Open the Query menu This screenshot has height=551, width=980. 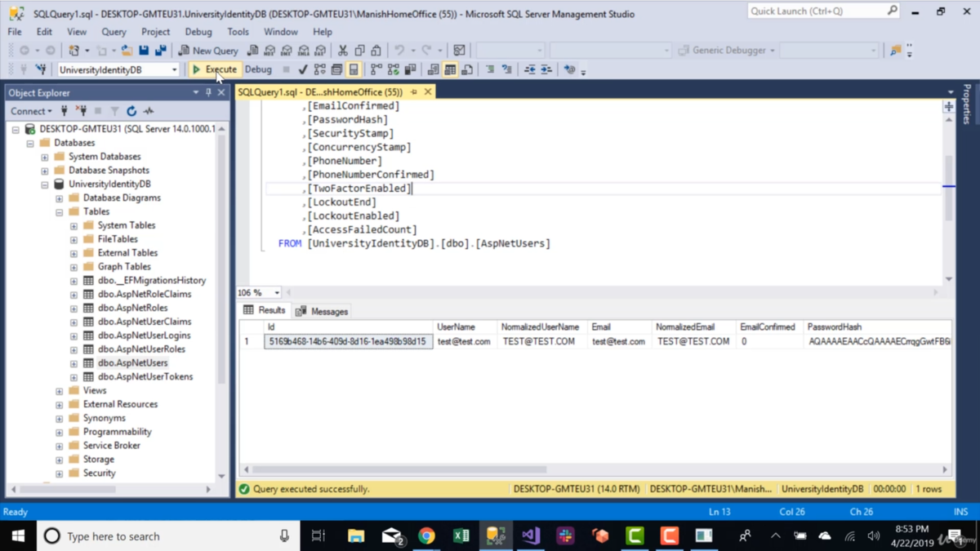coord(114,32)
